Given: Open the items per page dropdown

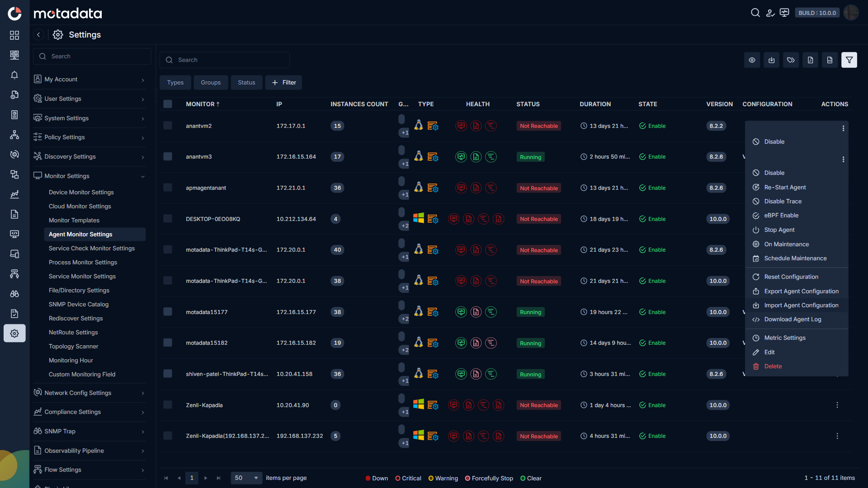Looking at the screenshot, I should click(246, 478).
